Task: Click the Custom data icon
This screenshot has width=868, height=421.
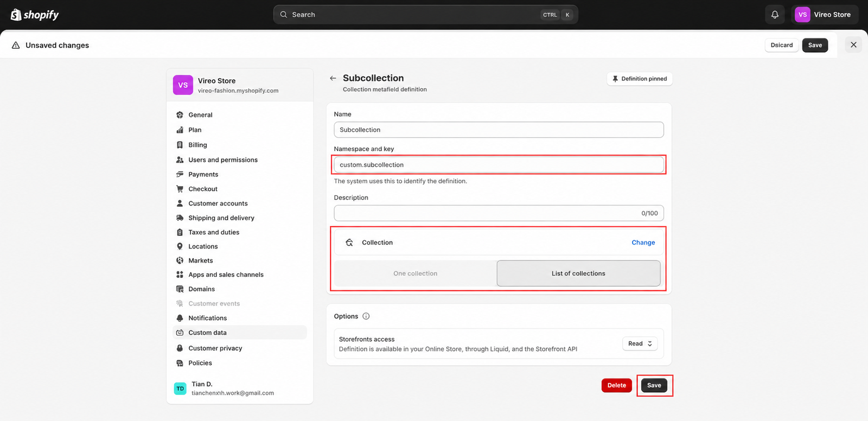Action: [x=180, y=333]
